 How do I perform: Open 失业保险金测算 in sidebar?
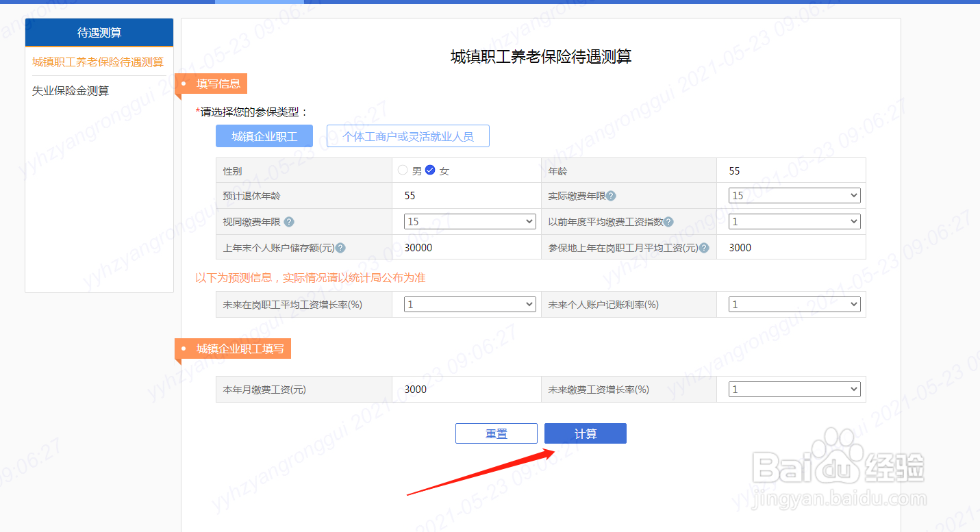click(x=71, y=91)
